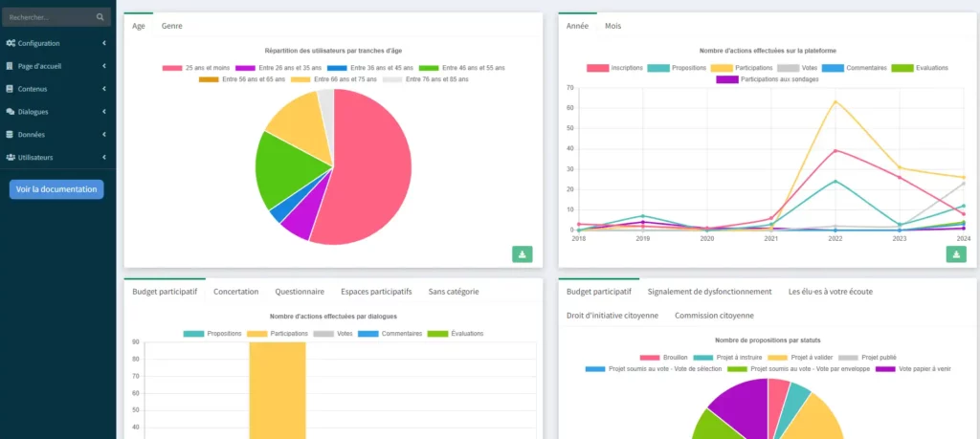The image size is (980, 439).
Task: Click the Configuration gears icon
Action: tap(11, 43)
